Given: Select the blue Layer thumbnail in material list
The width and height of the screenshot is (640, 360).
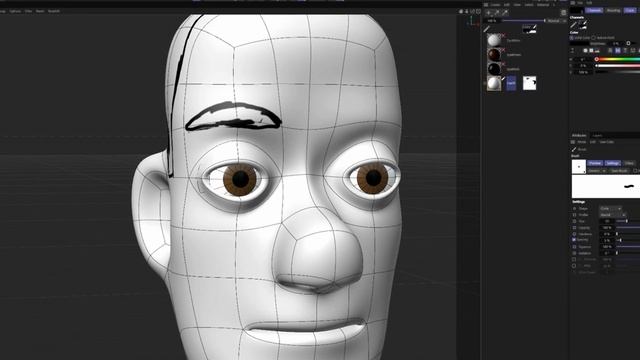Looking at the screenshot, I should coord(511,82).
